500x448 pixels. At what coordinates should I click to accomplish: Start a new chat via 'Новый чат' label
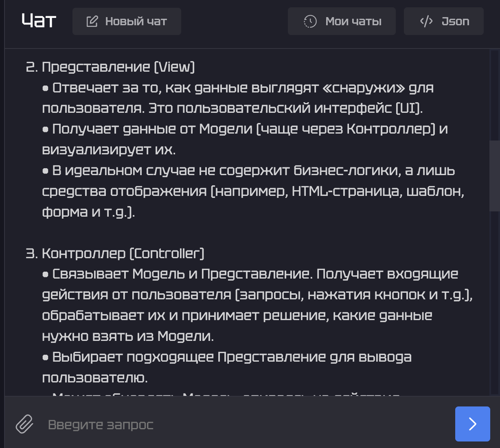(136, 21)
